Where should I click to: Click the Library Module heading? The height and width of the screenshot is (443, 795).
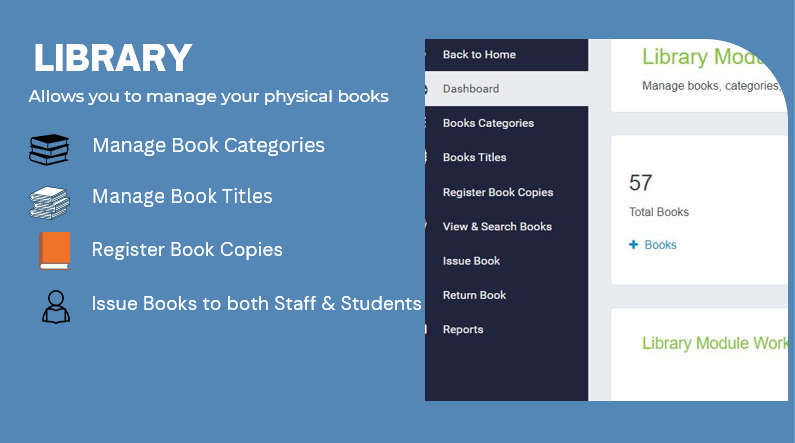point(704,57)
